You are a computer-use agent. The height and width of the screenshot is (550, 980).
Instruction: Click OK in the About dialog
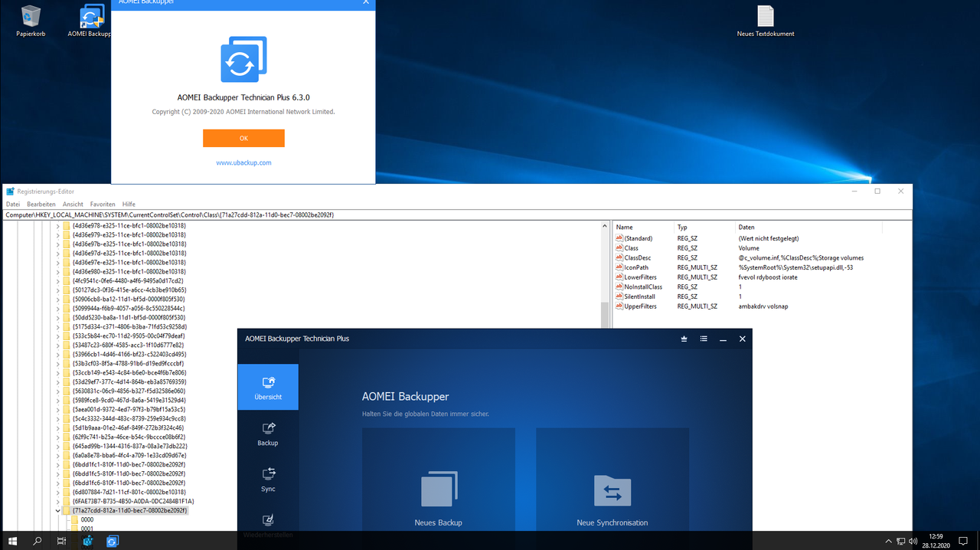(x=243, y=138)
